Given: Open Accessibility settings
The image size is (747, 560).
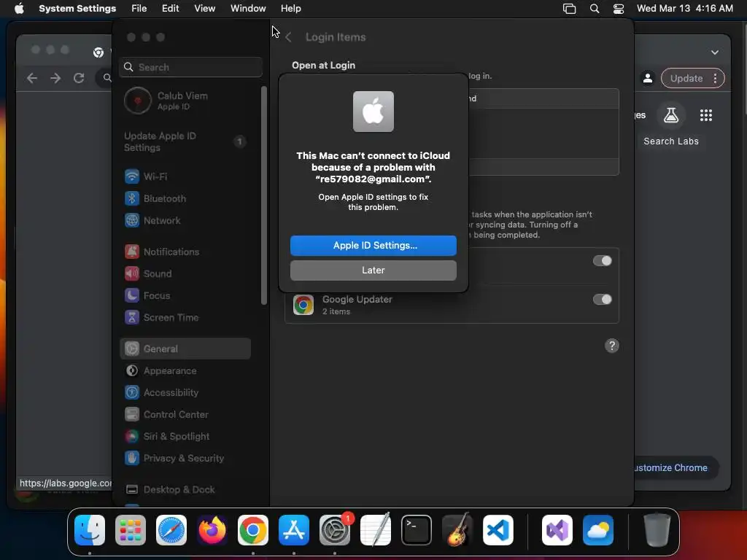Looking at the screenshot, I should click(x=185, y=393).
